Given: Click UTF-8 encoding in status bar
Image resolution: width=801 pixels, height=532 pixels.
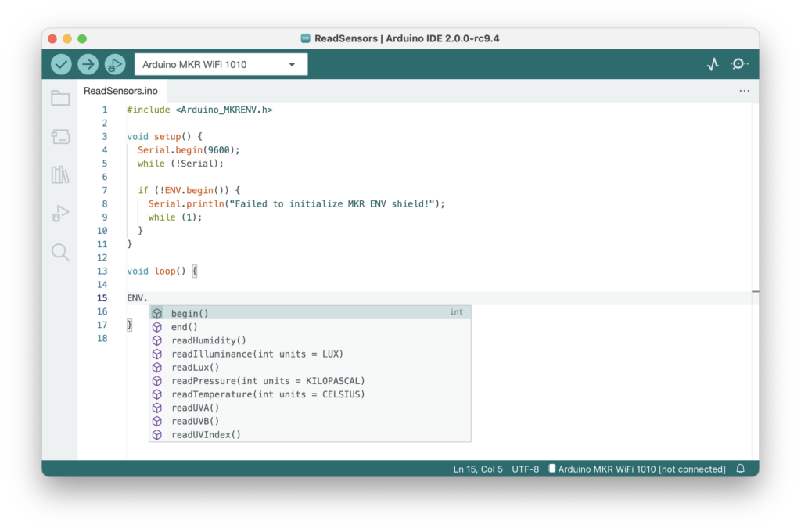Looking at the screenshot, I should pos(525,469).
